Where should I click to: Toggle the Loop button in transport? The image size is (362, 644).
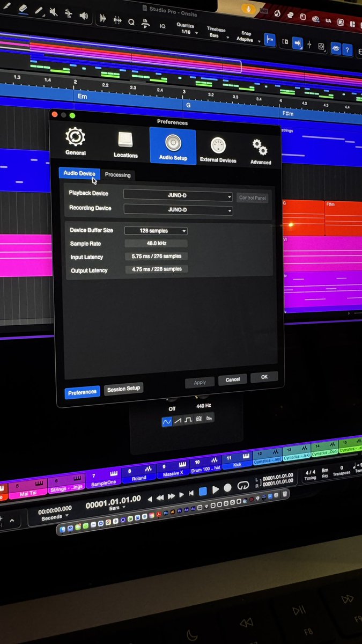[x=243, y=486]
